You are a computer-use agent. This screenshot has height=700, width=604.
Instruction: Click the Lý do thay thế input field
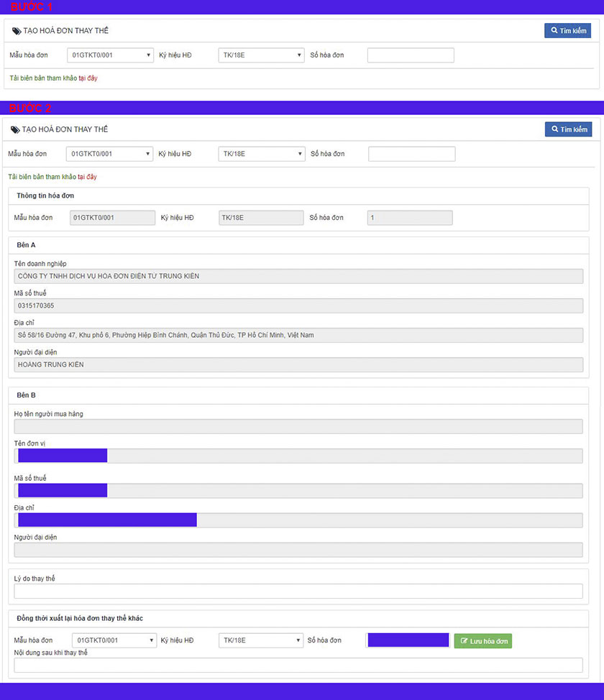point(298,591)
